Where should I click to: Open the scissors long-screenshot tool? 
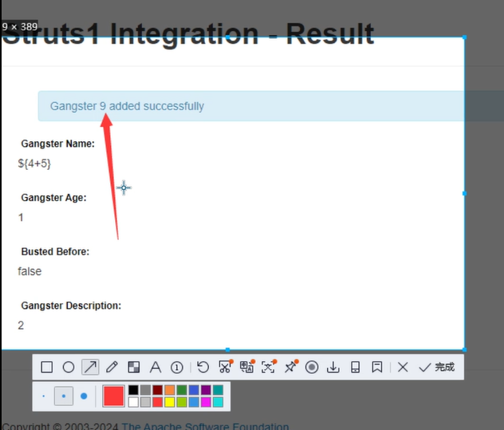[x=225, y=367]
